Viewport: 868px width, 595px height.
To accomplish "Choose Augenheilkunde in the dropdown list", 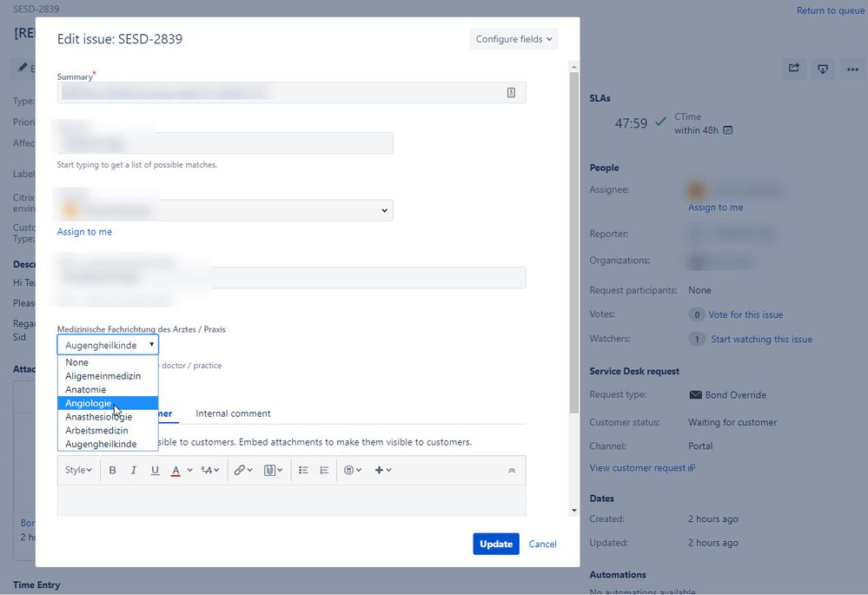I will [108, 444].
